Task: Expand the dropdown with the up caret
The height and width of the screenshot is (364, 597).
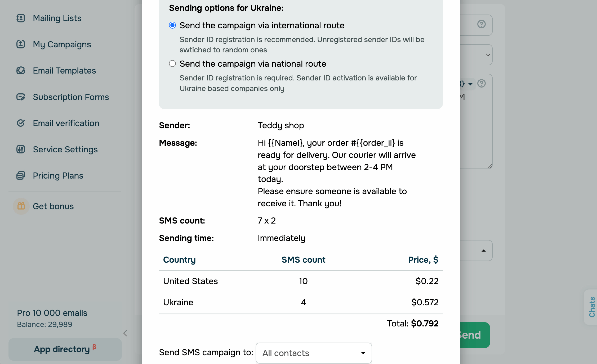Action: pyautogui.click(x=484, y=251)
